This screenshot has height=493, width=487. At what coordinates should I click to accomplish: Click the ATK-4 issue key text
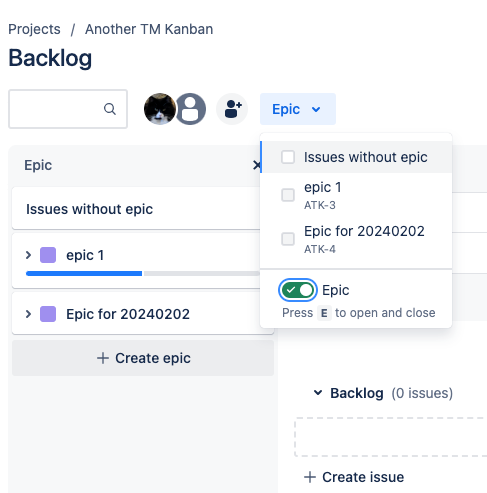(320, 249)
